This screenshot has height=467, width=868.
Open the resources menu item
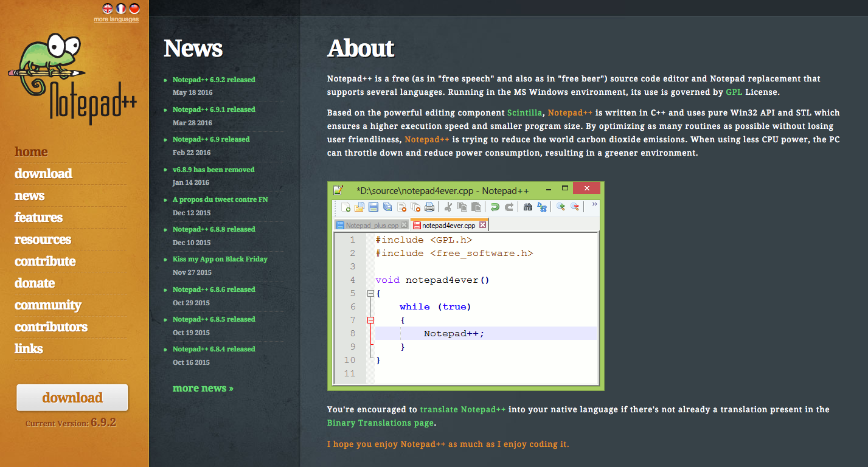click(43, 240)
